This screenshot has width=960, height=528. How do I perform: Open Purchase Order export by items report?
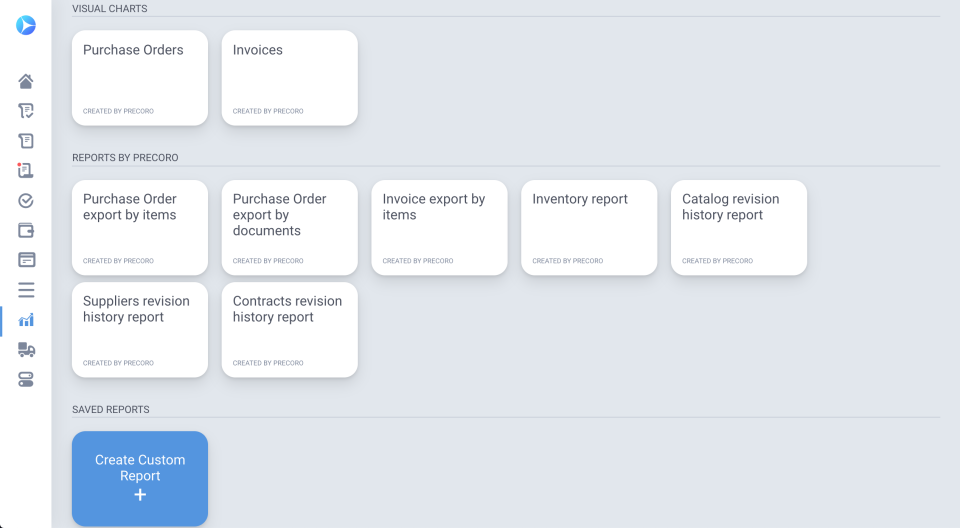point(140,227)
